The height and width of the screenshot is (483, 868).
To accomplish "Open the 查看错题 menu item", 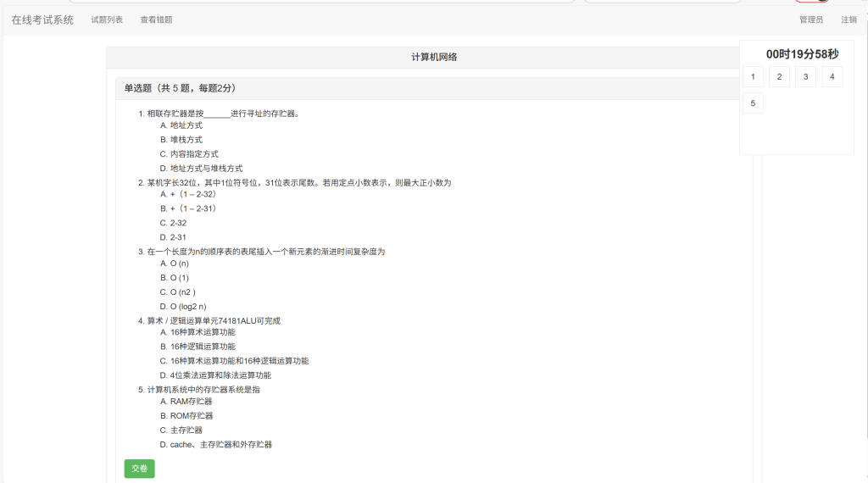I will [156, 20].
